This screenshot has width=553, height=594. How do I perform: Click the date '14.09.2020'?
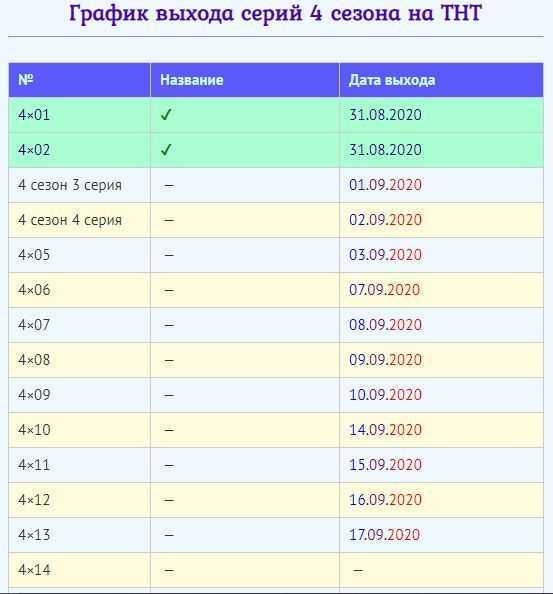click(x=385, y=430)
